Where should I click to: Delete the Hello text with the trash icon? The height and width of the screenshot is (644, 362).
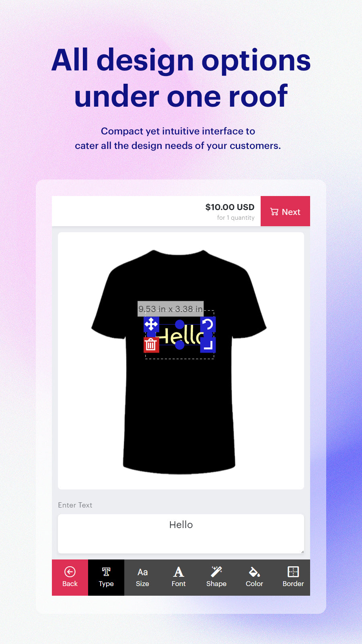tap(151, 345)
